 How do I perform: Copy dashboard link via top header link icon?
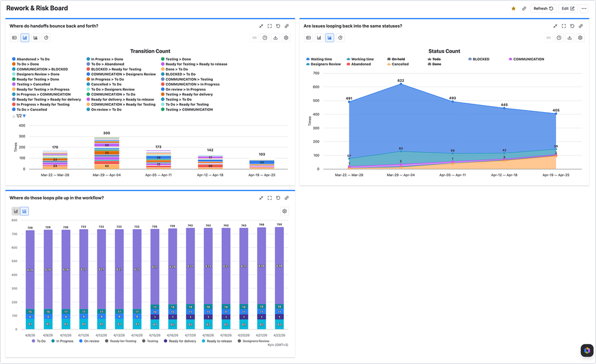point(524,9)
